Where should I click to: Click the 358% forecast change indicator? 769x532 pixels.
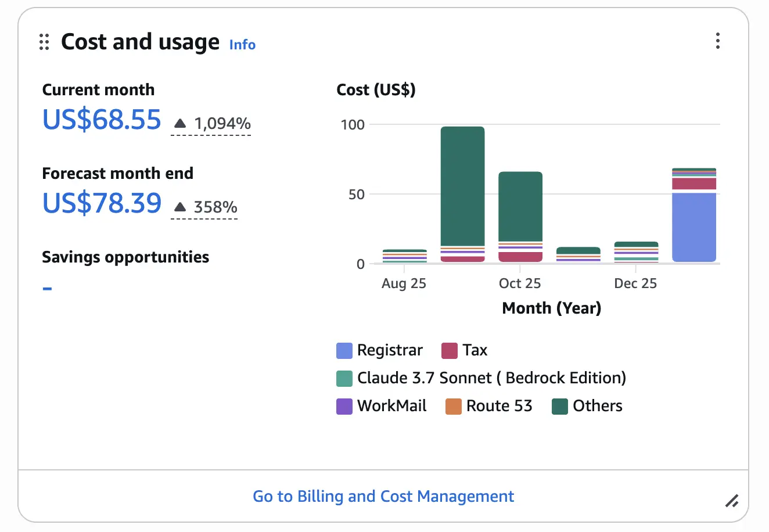pos(215,207)
